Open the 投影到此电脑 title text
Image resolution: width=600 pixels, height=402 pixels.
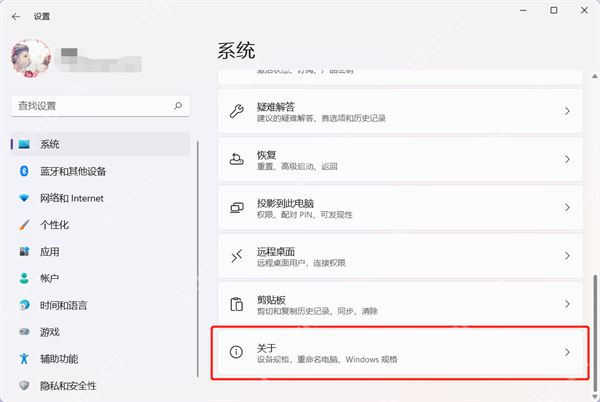click(285, 203)
